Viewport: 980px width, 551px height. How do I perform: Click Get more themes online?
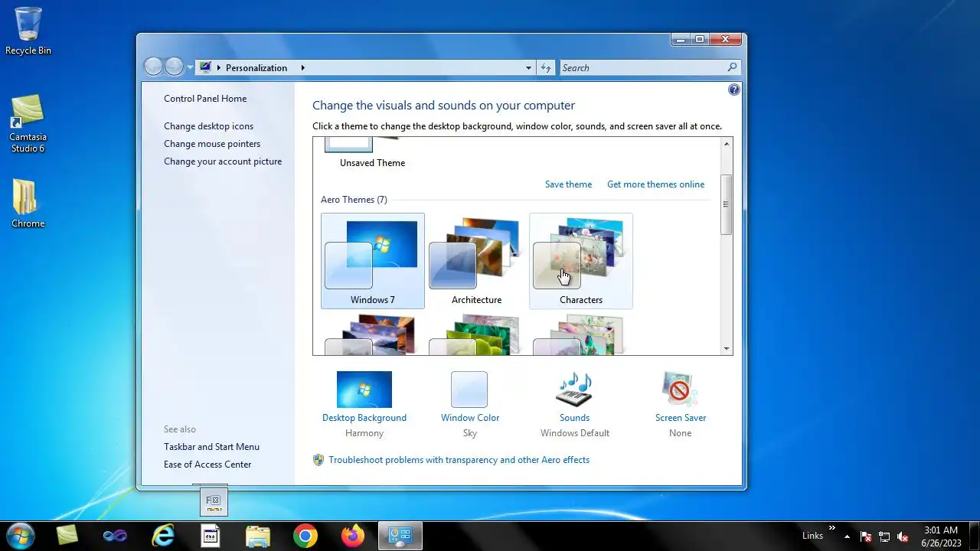pos(655,184)
